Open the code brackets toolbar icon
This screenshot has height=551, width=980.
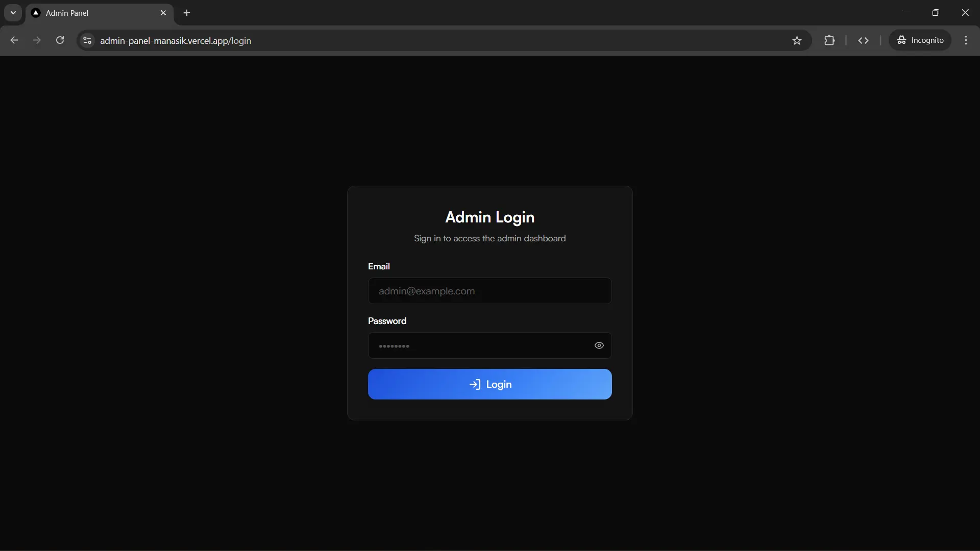pos(863,40)
